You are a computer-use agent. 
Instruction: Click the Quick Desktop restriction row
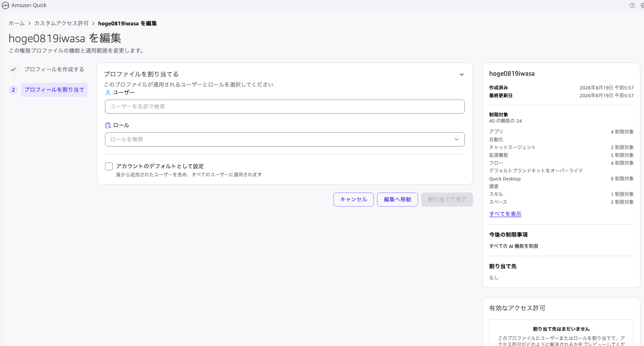tap(561, 179)
